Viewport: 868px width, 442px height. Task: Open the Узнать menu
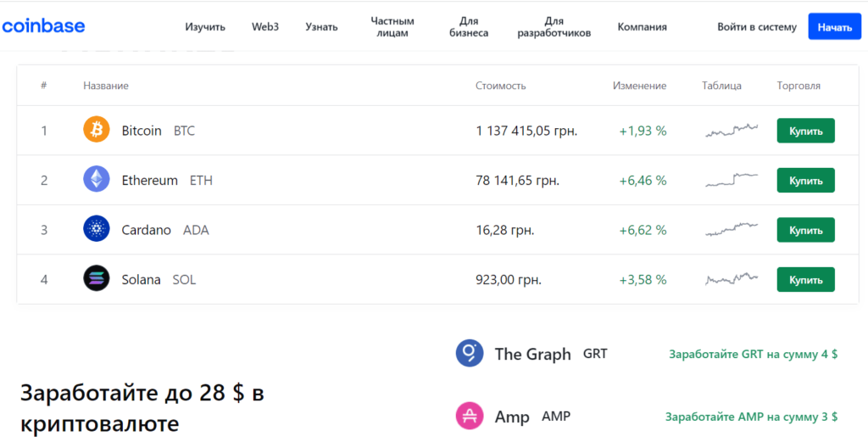pyautogui.click(x=321, y=27)
